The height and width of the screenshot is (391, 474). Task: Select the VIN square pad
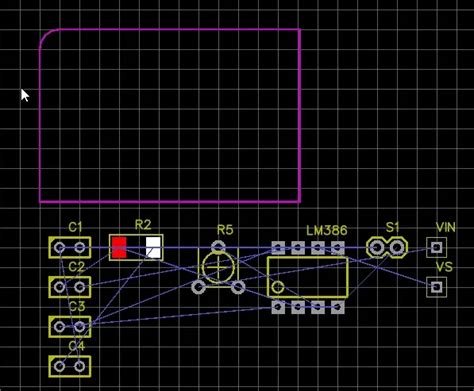[x=437, y=247]
